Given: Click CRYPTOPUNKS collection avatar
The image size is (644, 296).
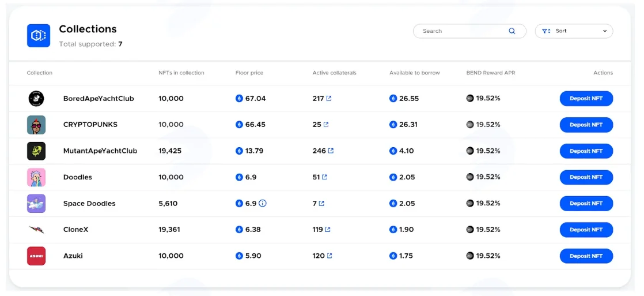Looking at the screenshot, I should click(x=36, y=125).
